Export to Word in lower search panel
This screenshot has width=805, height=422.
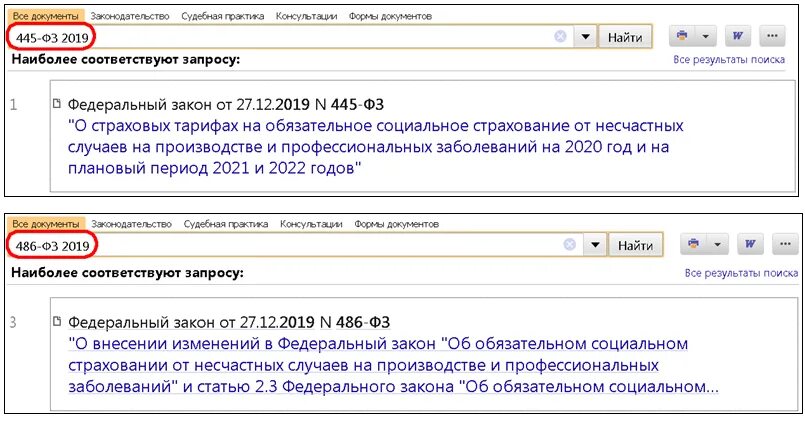tap(750, 244)
